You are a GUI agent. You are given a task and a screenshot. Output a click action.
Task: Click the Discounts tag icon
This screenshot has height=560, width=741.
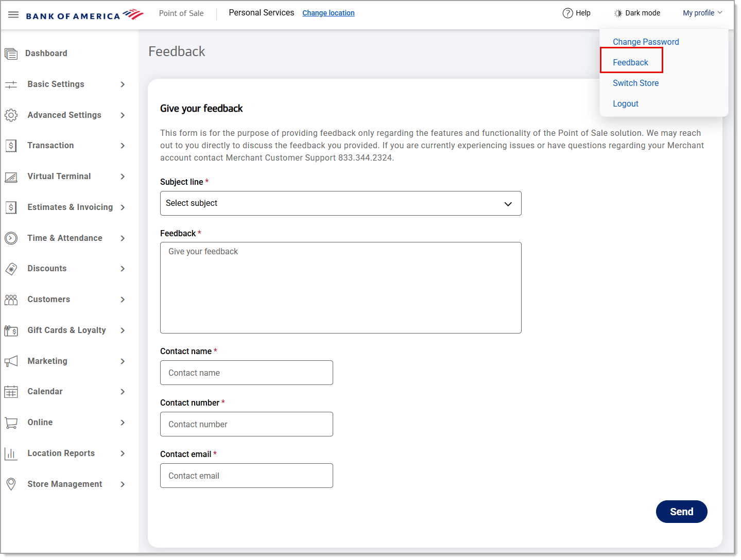click(11, 269)
